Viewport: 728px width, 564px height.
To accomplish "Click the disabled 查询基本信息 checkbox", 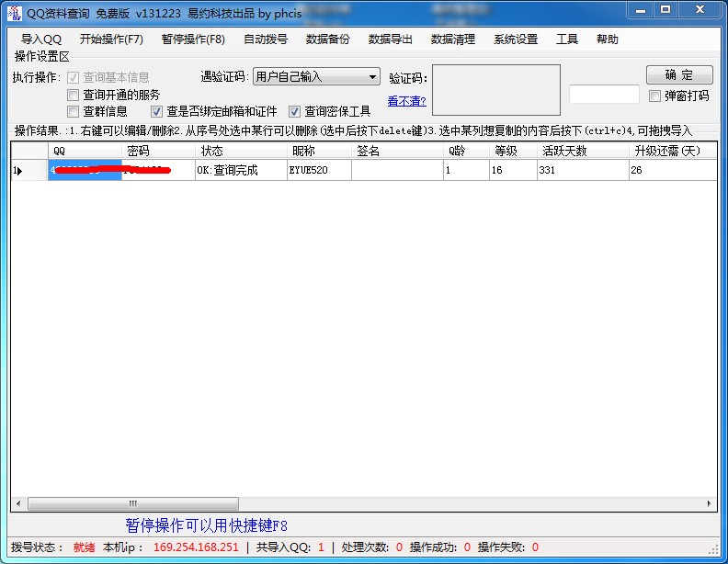I will coord(73,77).
